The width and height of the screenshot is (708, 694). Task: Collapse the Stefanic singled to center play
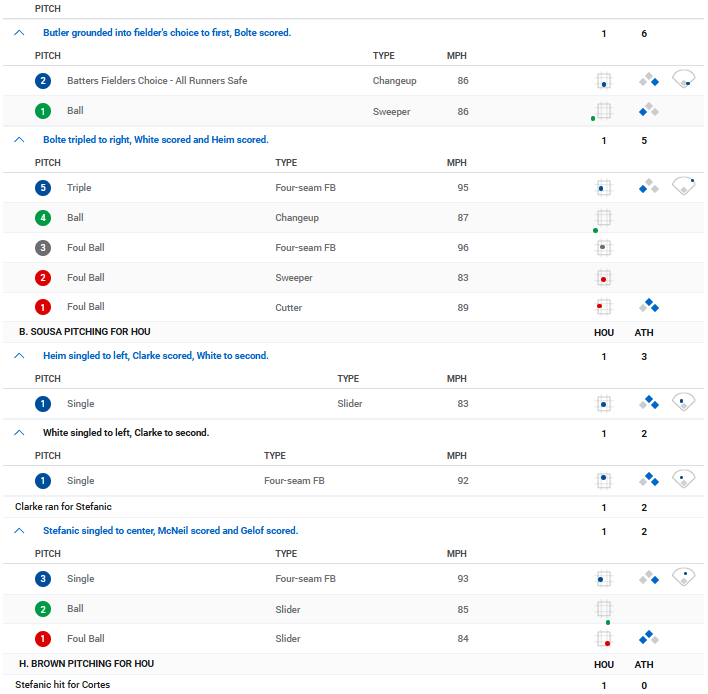pos(19,531)
